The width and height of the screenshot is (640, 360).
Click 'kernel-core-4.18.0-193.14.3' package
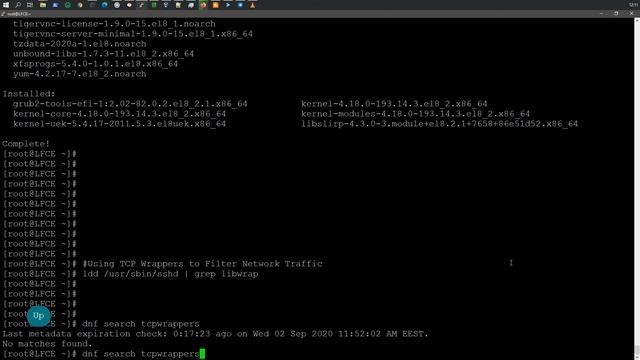coord(119,114)
